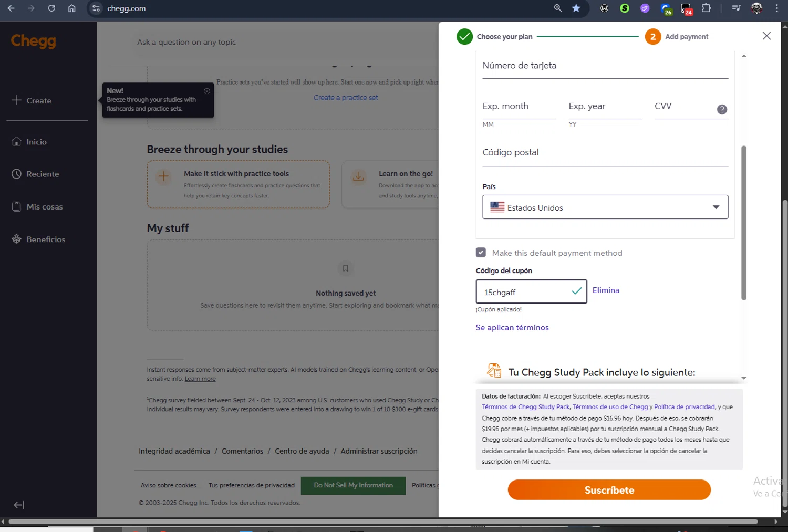
Task: Open the media control playlist icon
Action: (x=736, y=8)
